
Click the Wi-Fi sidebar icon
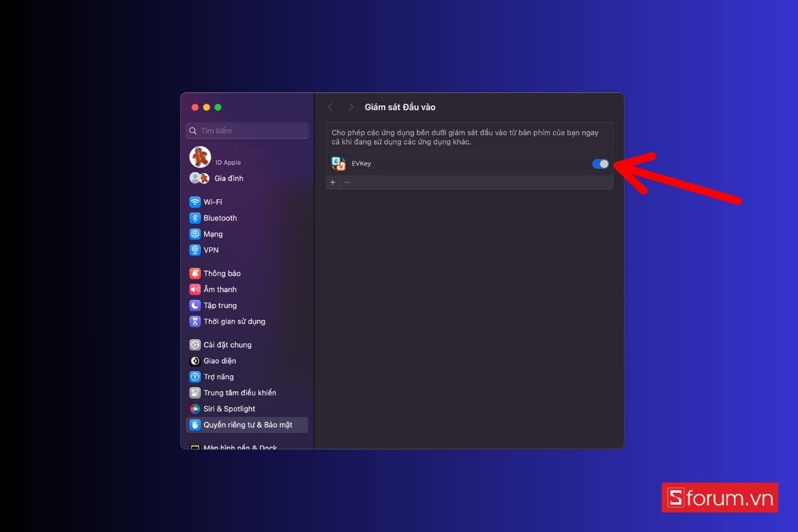pyautogui.click(x=195, y=202)
